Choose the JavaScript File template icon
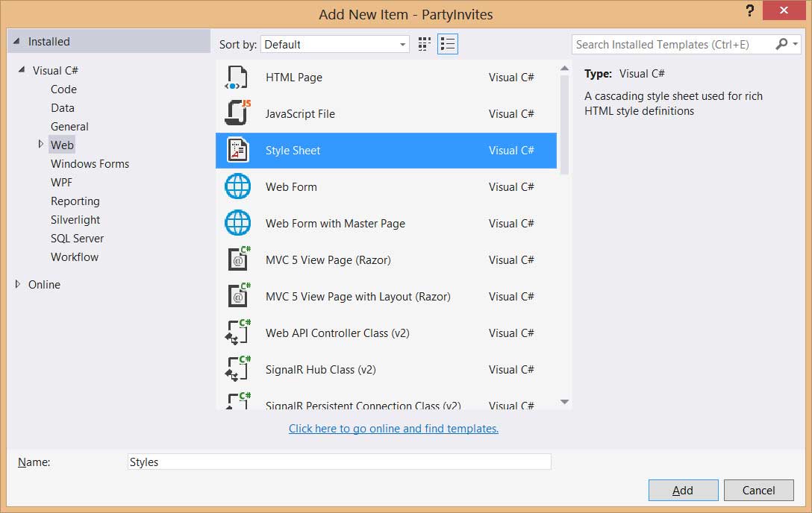This screenshot has width=812, height=513. [237, 113]
